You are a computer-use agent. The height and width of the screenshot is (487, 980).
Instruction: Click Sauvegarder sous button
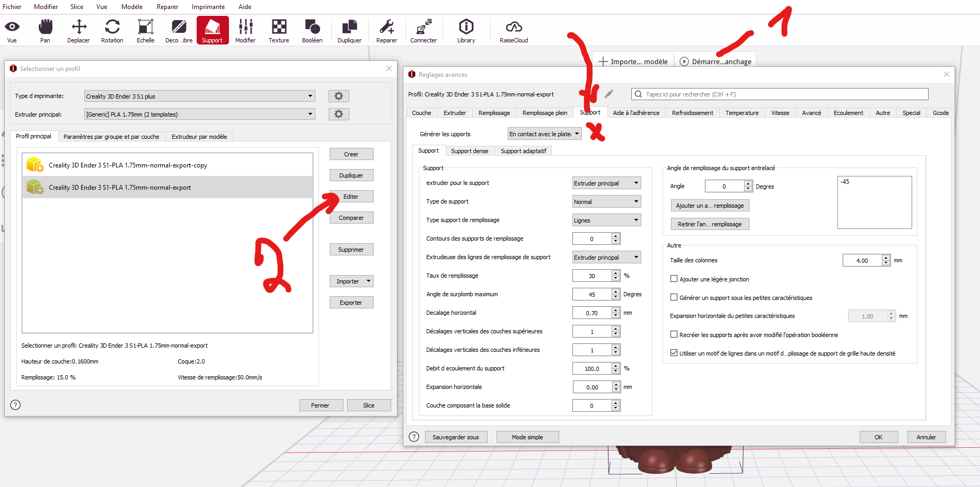[x=456, y=437]
